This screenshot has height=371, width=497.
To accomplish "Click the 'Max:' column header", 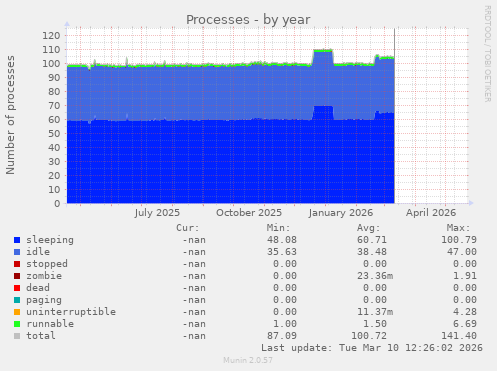I will click(x=458, y=228).
